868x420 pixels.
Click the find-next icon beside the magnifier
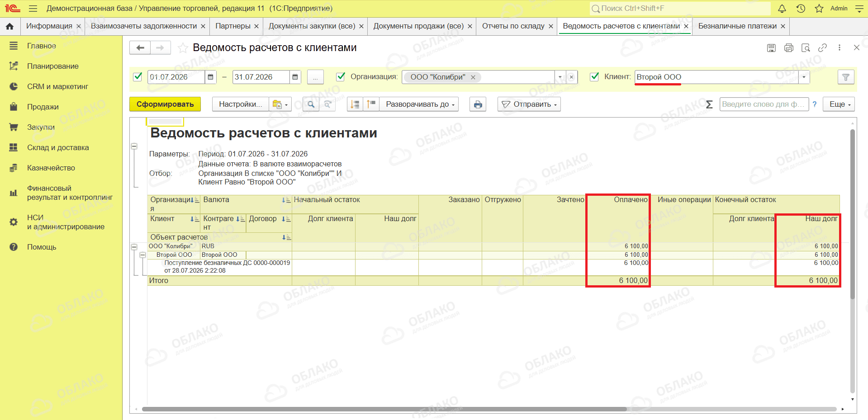point(327,104)
